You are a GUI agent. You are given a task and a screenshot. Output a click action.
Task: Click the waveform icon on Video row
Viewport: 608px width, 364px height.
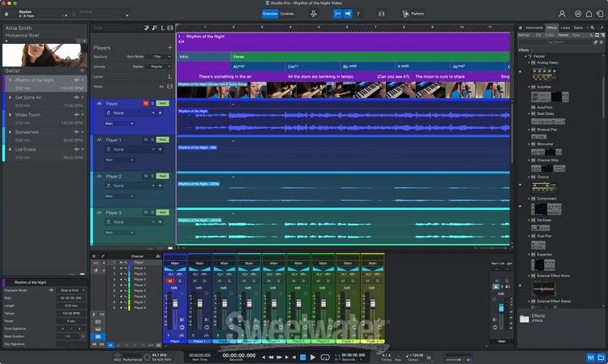point(161,87)
